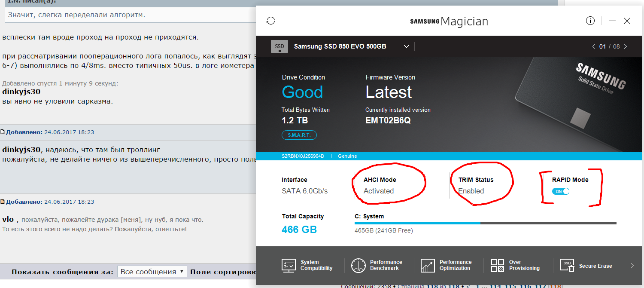Click firmware version 'EMT02B6Q'
Screen dimensions: 644x288
pos(388,120)
